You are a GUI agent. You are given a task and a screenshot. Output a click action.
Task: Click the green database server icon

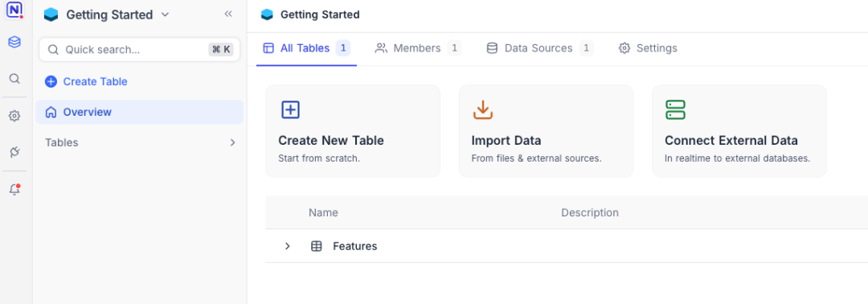coord(675,109)
